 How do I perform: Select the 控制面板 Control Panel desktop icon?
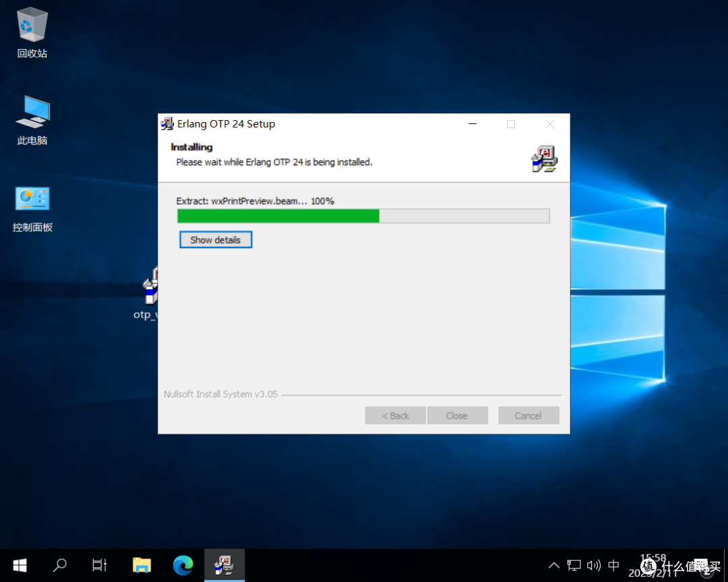32,208
